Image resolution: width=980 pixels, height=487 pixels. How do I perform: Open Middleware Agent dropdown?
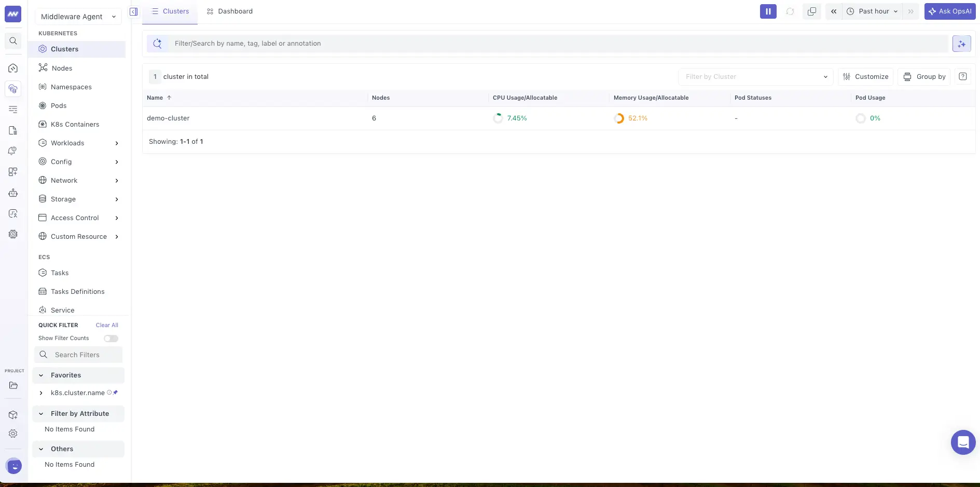pos(78,17)
